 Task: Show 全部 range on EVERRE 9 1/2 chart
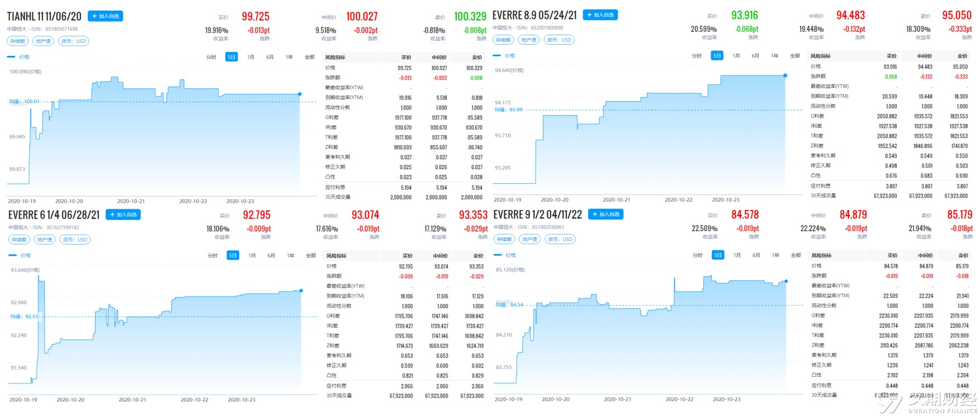point(796,255)
